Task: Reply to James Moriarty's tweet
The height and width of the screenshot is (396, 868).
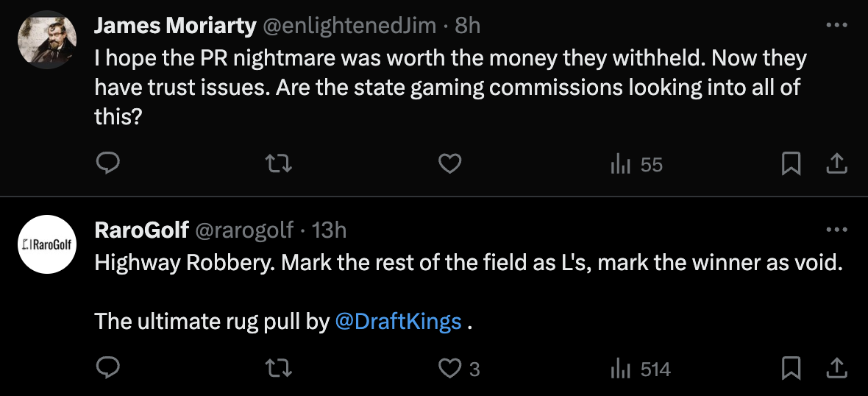Action: tap(108, 165)
